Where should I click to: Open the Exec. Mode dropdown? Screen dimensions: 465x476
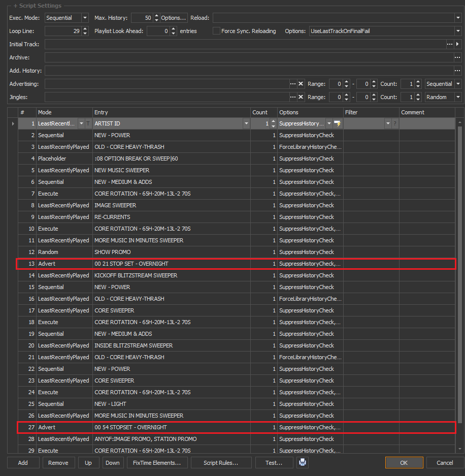coord(85,18)
